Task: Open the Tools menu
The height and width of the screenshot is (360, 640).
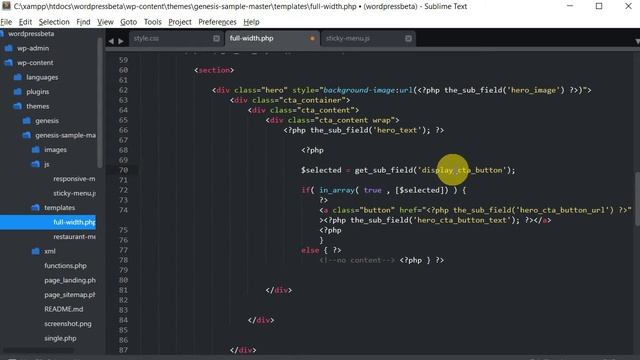Action: [x=153, y=22]
